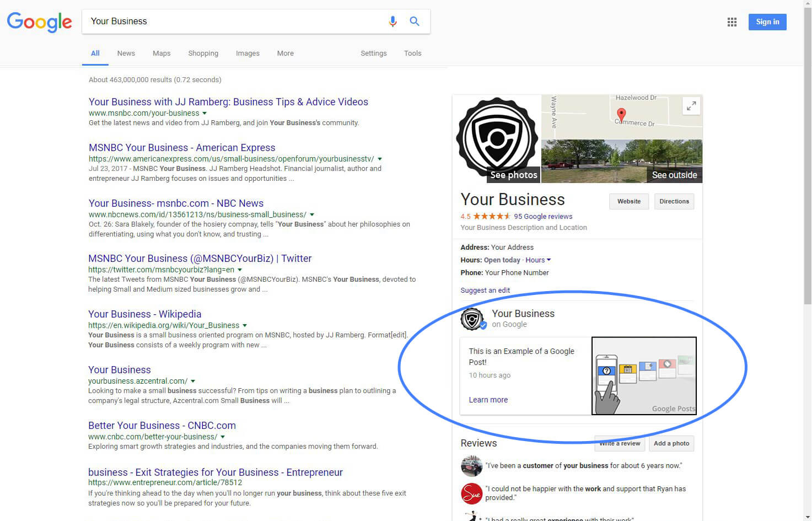Viewport: 812px width, 521px height.
Task: Click the Suggest an edit link
Action: click(485, 290)
